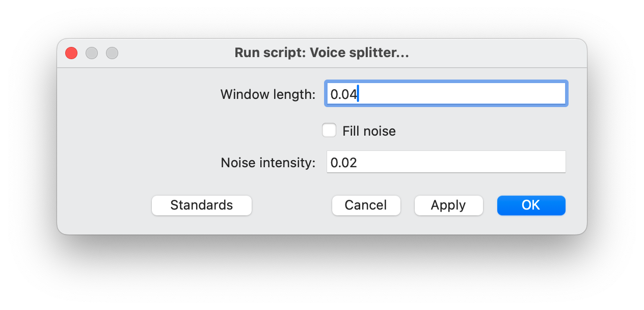This screenshot has width=644, height=310.
Task: Click the highlighted Window length input box
Action: click(446, 93)
